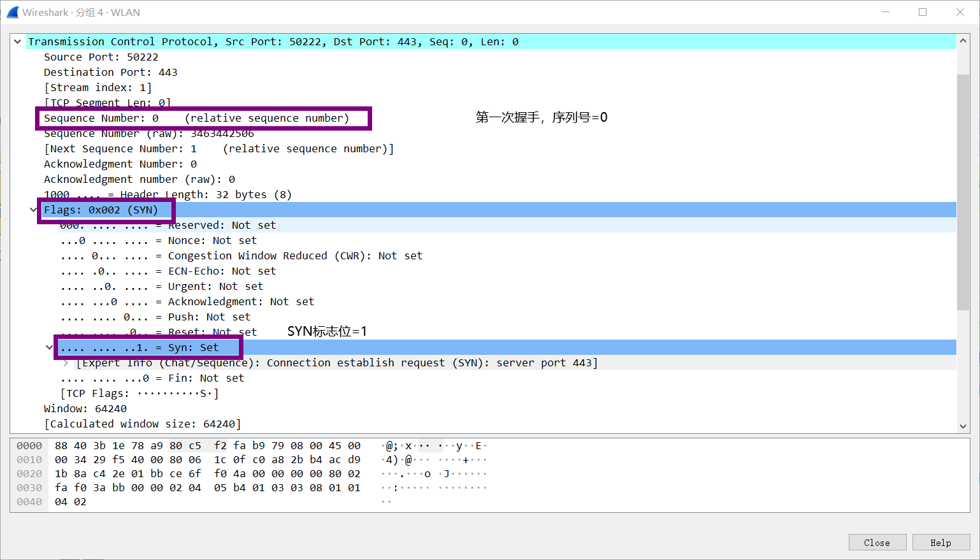Select the [Next Sequence Number: 1] row

click(x=219, y=148)
